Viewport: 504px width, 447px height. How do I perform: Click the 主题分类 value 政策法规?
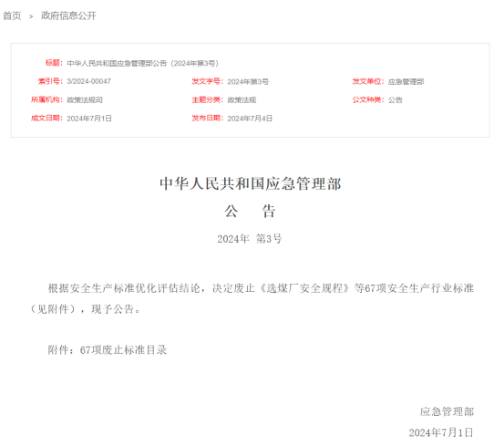(242, 100)
